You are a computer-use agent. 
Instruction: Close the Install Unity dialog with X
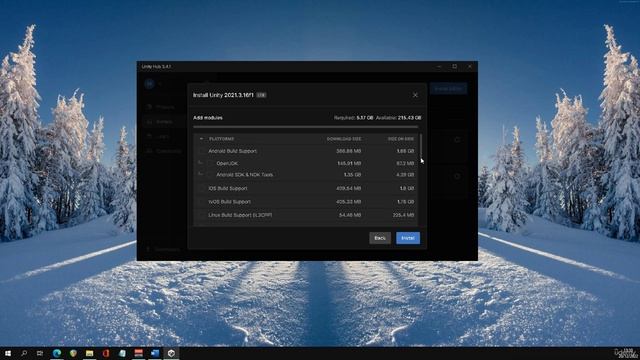pyautogui.click(x=415, y=95)
